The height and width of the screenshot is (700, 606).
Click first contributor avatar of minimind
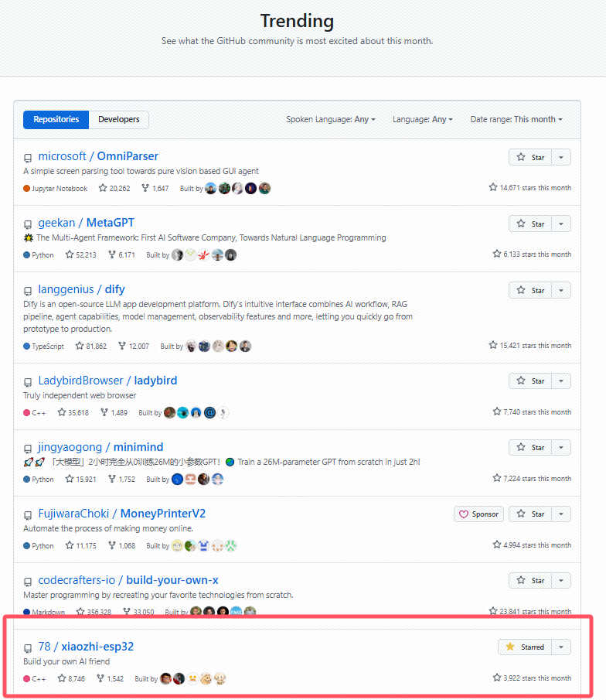[177, 479]
